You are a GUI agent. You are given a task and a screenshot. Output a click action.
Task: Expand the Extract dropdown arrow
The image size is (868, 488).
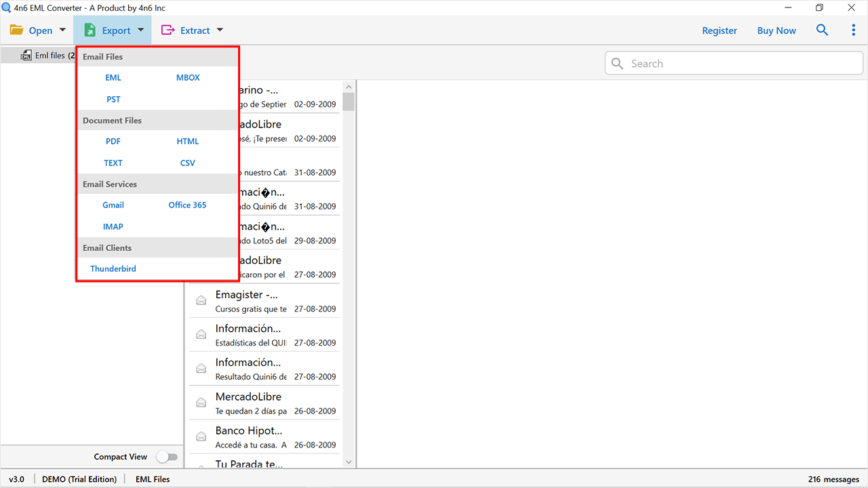click(218, 30)
